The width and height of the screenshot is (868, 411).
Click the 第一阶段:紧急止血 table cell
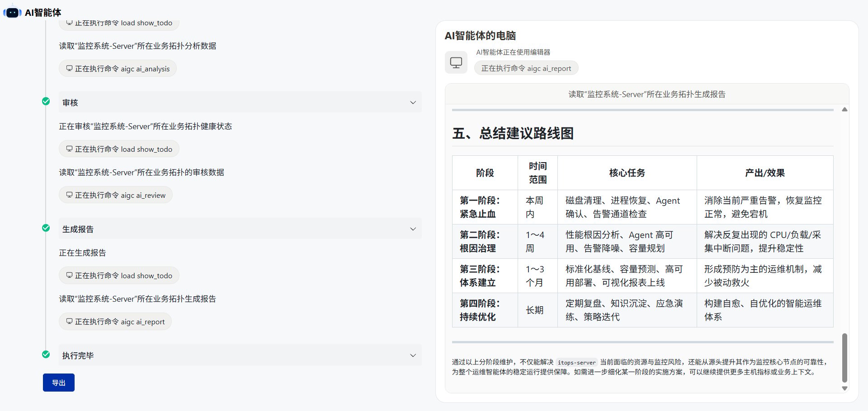click(485, 207)
